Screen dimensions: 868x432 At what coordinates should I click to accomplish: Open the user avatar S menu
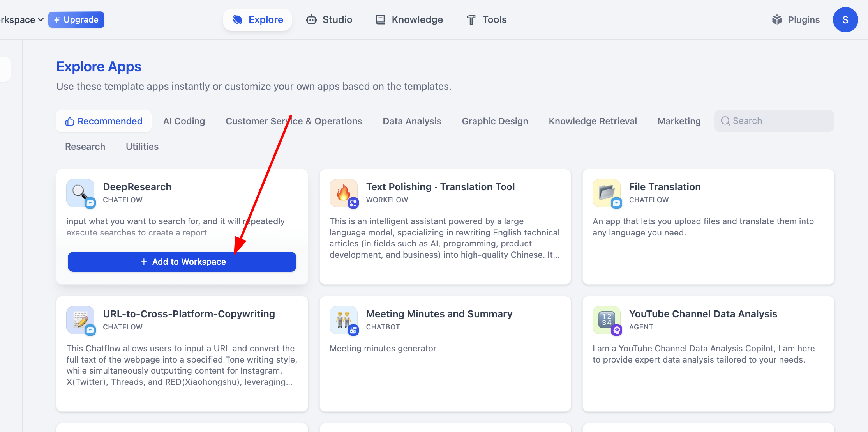845,20
